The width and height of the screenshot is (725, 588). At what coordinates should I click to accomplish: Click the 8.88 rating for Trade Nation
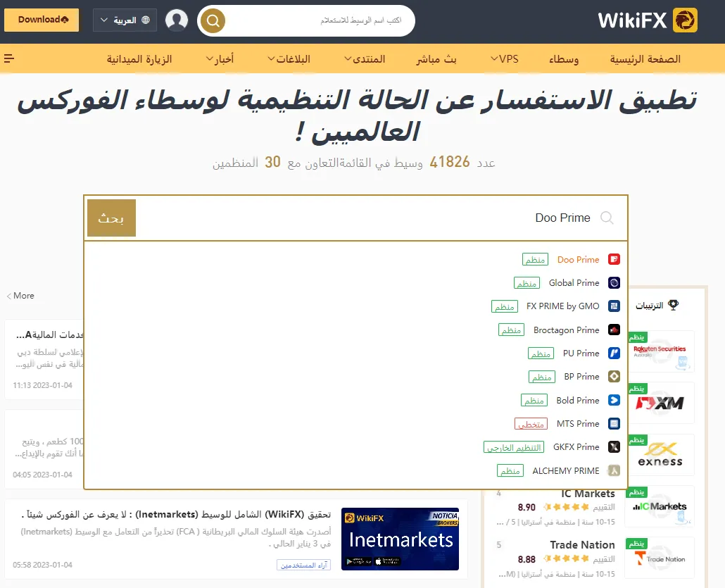point(527,559)
